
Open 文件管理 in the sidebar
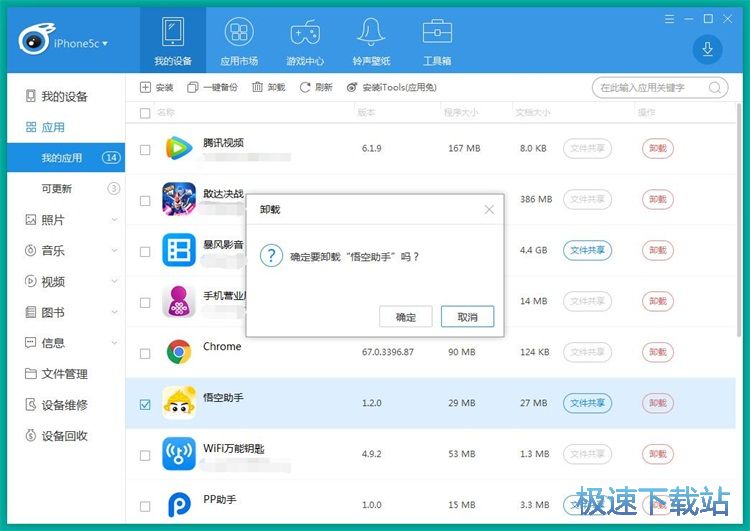(56, 374)
